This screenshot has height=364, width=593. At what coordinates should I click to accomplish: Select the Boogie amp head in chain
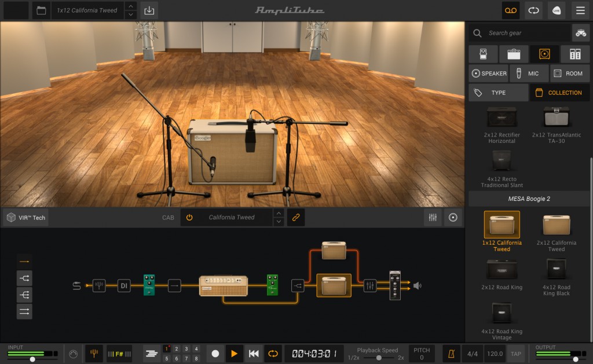224,286
